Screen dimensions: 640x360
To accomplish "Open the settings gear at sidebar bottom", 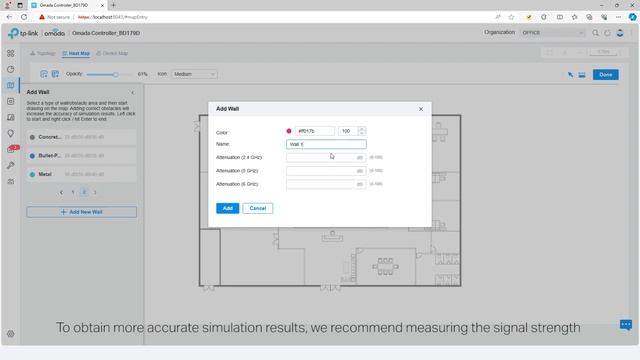I will (x=11, y=334).
